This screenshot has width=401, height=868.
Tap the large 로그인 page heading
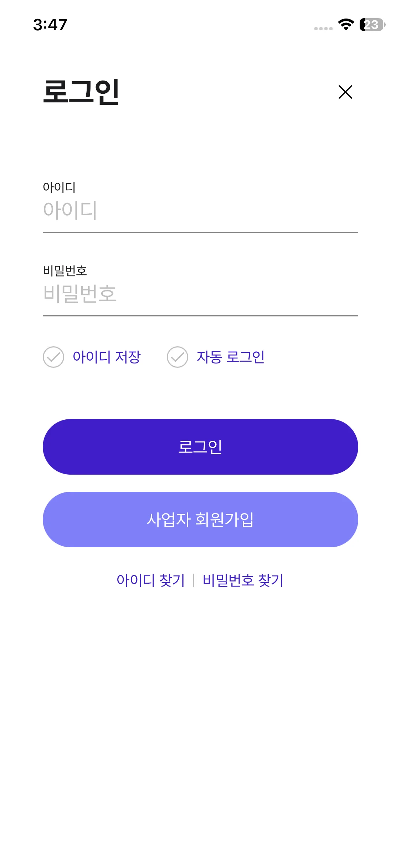click(x=81, y=92)
